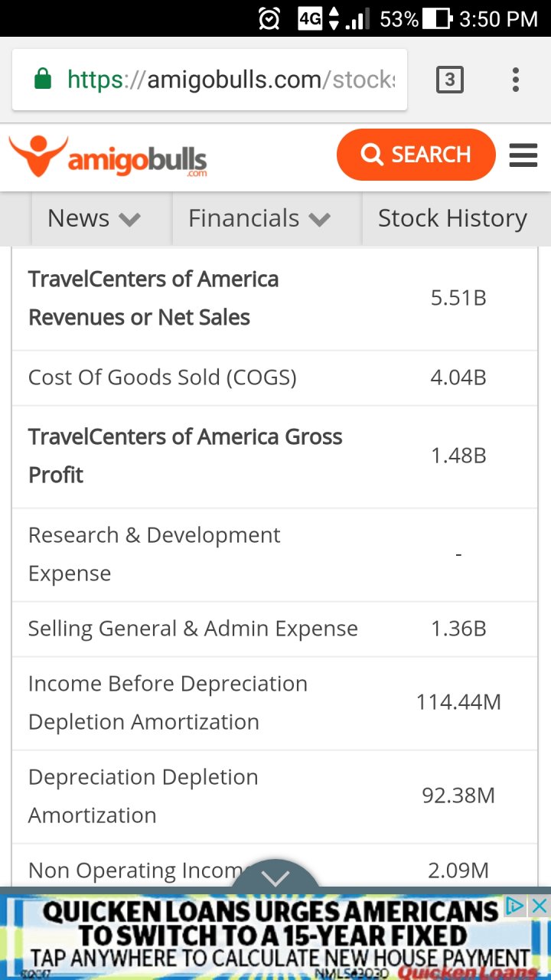
Task: Open the Stock History tab
Action: [x=452, y=219]
